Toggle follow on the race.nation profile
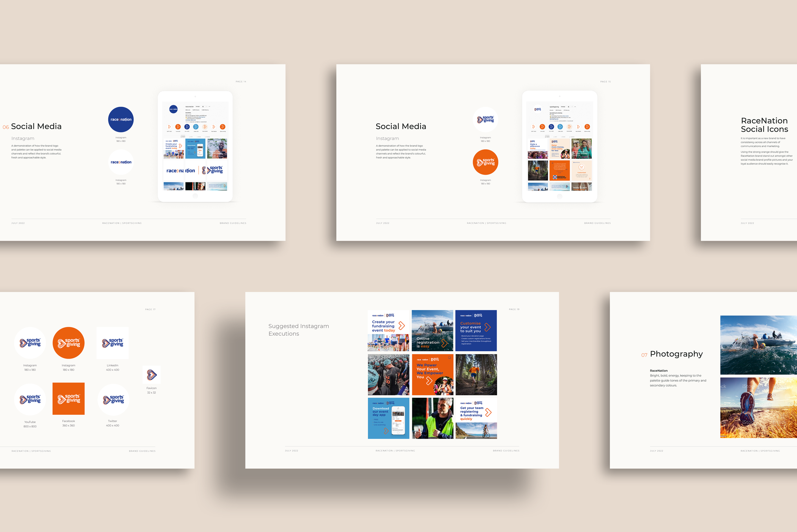Screen dimensions: 797x532 [x=203, y=106]
